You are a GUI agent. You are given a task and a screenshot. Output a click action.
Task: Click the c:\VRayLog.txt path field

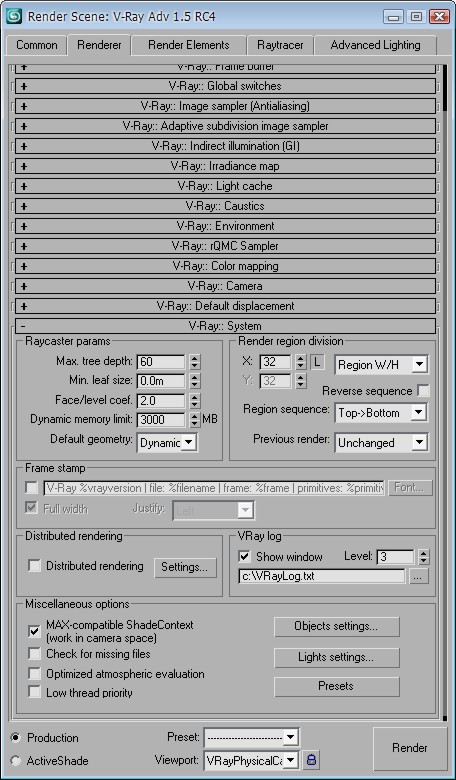pyautogui.click(x=322, y=576)
